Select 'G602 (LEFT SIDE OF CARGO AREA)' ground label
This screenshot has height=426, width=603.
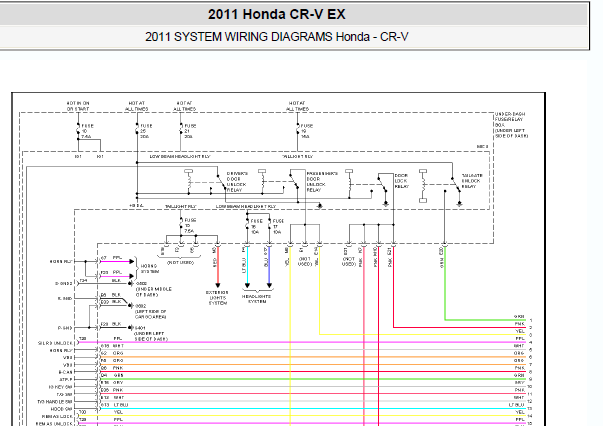[150, 311]
